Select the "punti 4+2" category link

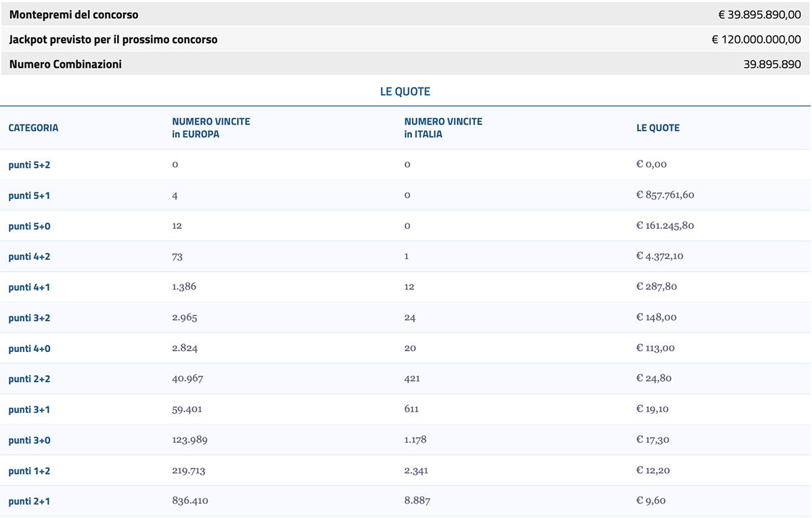point(28,256)
